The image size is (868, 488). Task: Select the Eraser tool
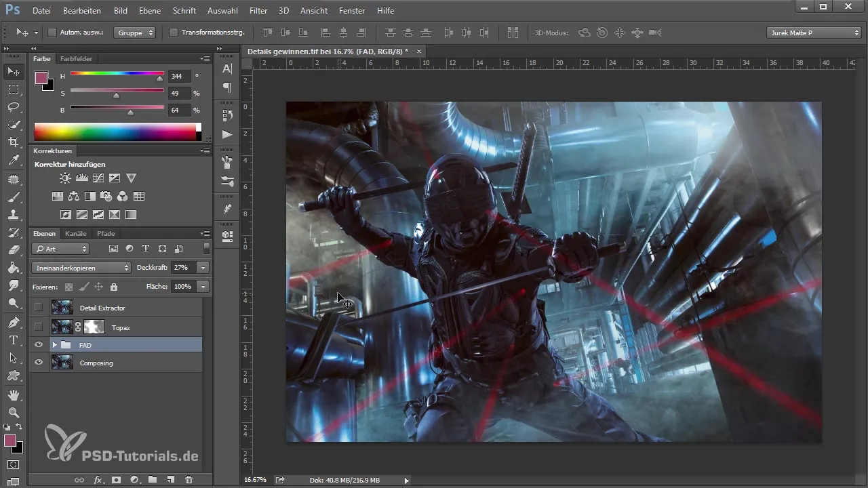(14, 250)
